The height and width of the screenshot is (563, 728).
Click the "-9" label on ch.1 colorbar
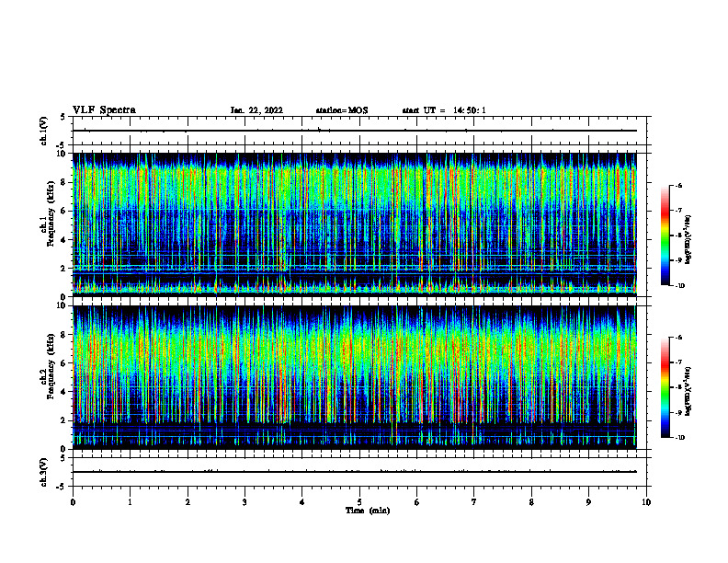point(678,260)
